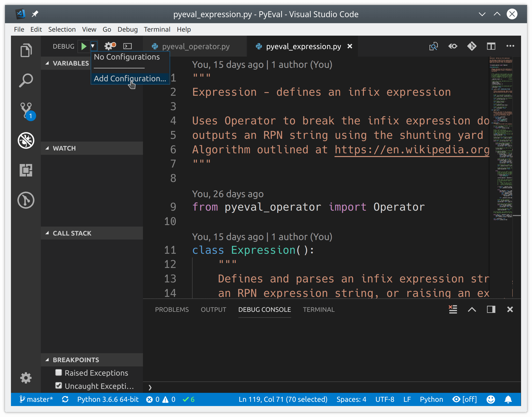Select Add Configuration from dropdown
This screenshot has height=417, width=532.
click(x=130, y=78)
